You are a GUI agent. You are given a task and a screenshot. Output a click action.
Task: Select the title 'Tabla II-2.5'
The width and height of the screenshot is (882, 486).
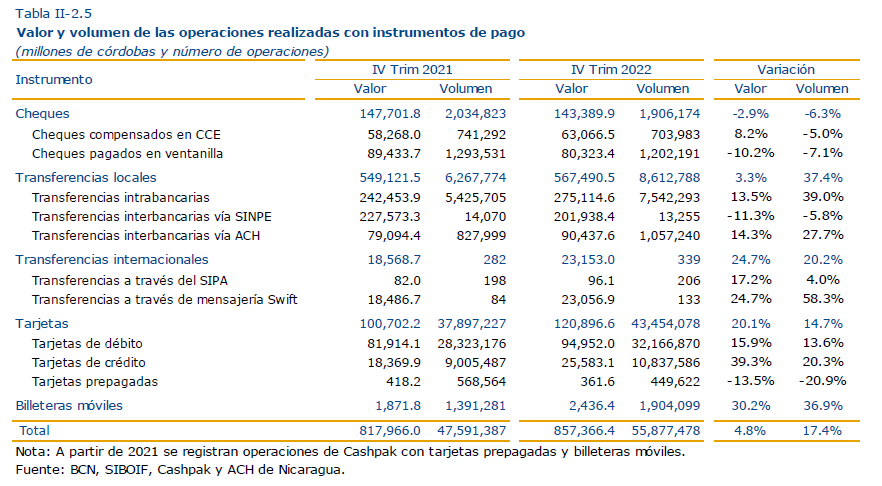(53, 14)
